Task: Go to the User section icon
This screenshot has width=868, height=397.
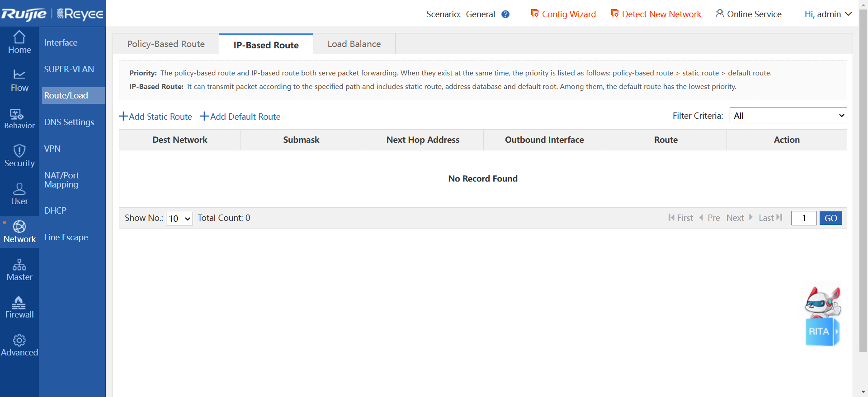Action: [x=19, y=189]
